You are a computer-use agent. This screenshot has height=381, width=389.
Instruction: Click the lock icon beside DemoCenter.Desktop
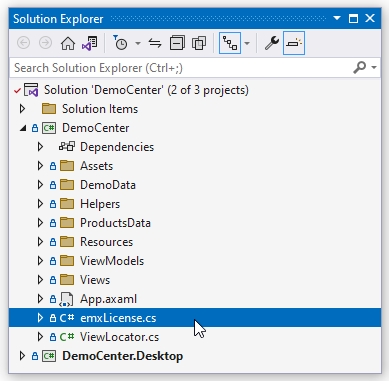pos(35,356)
